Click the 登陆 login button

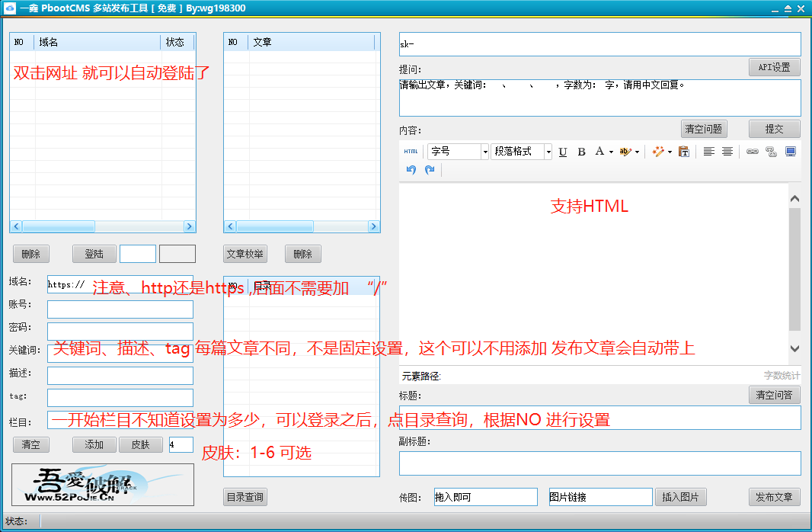click(94, 254)
